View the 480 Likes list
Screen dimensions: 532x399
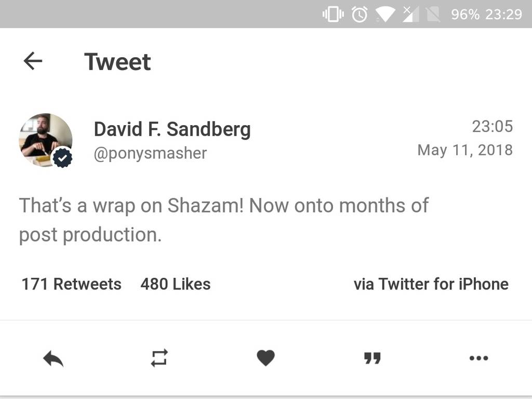coord(175,284)
